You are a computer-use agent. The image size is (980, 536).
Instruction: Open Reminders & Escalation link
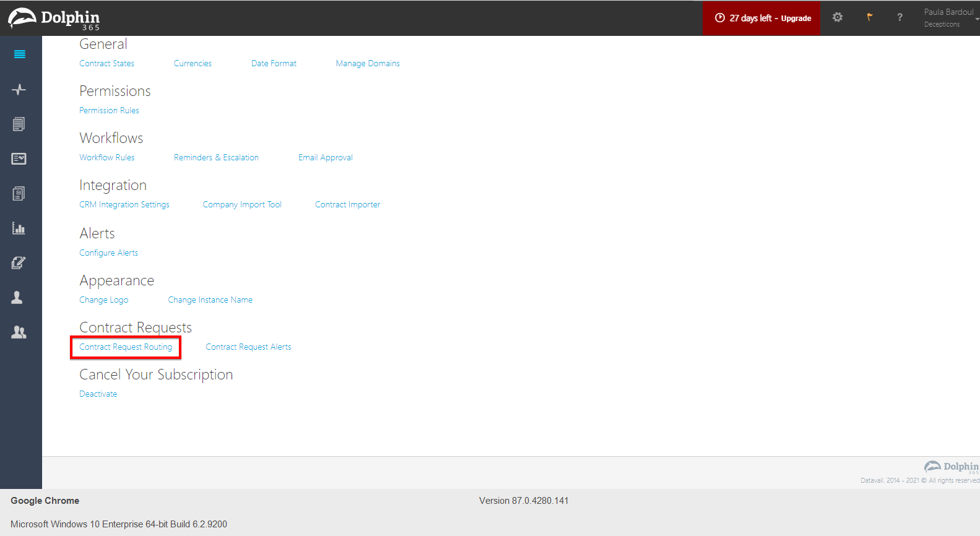coord(216,157)
